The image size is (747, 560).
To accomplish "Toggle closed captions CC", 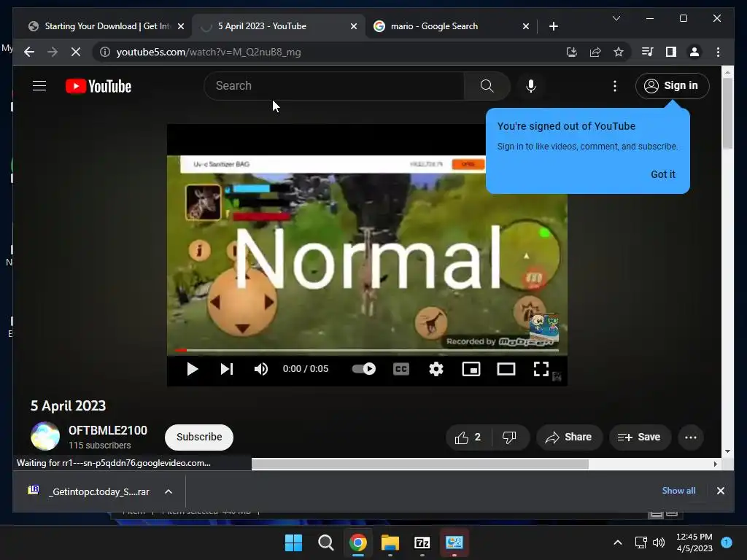I will click(401, 369).
